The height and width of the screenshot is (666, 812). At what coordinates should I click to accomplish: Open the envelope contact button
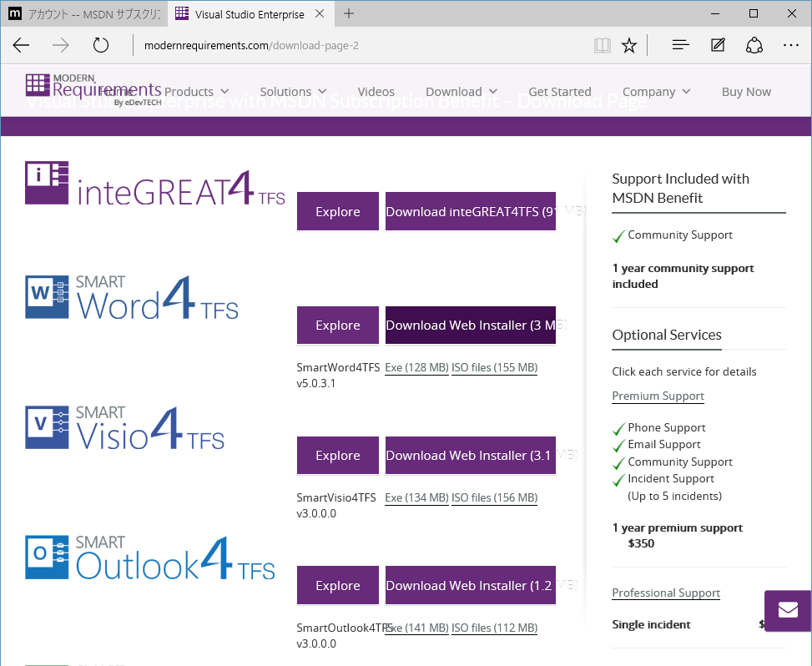tap(788, 610)
